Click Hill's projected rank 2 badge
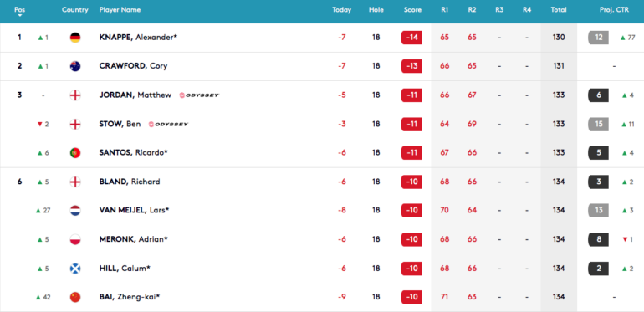Viewport: 644px width, 312px height. coord(599,268)
